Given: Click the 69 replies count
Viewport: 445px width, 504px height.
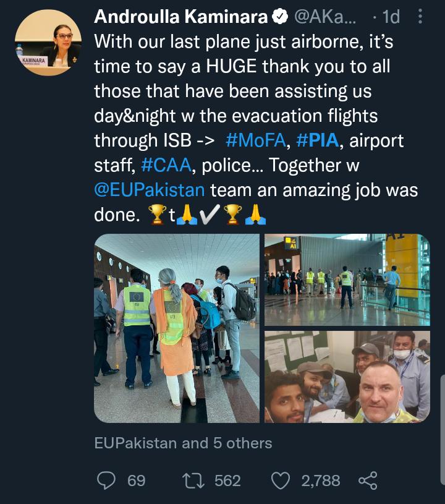Looking at the screenshot, I should click(136, 480).
